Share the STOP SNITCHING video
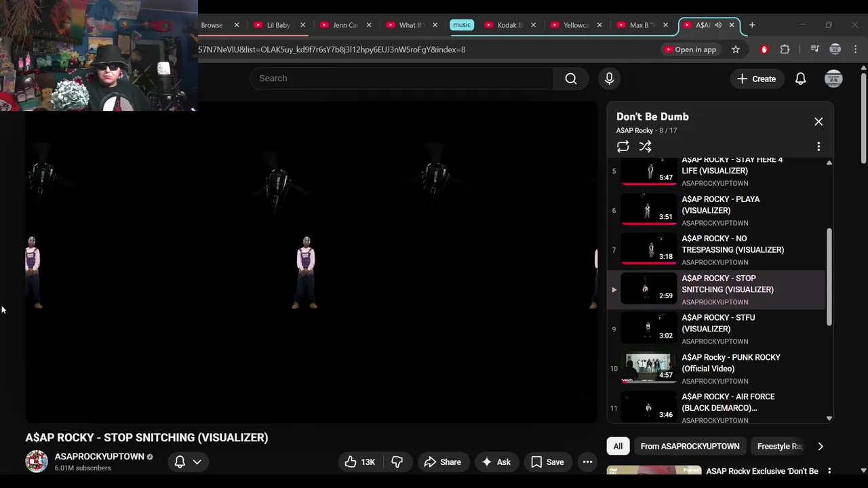 (x=442, y=462)
